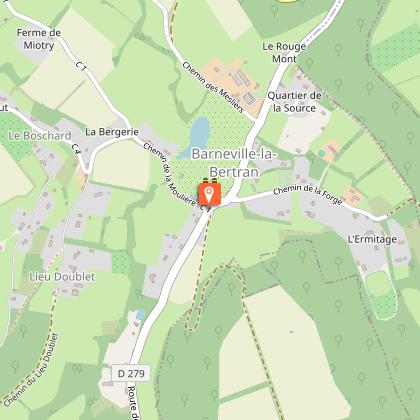Select the Chemin du Lieu Doublet label
The image size is (420, 420).
(31, 369)
